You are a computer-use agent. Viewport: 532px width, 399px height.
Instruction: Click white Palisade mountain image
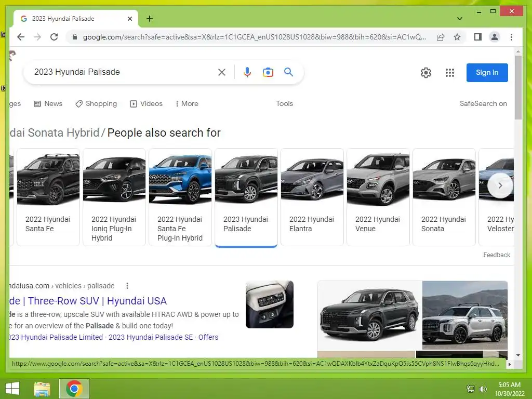[465, 315]
